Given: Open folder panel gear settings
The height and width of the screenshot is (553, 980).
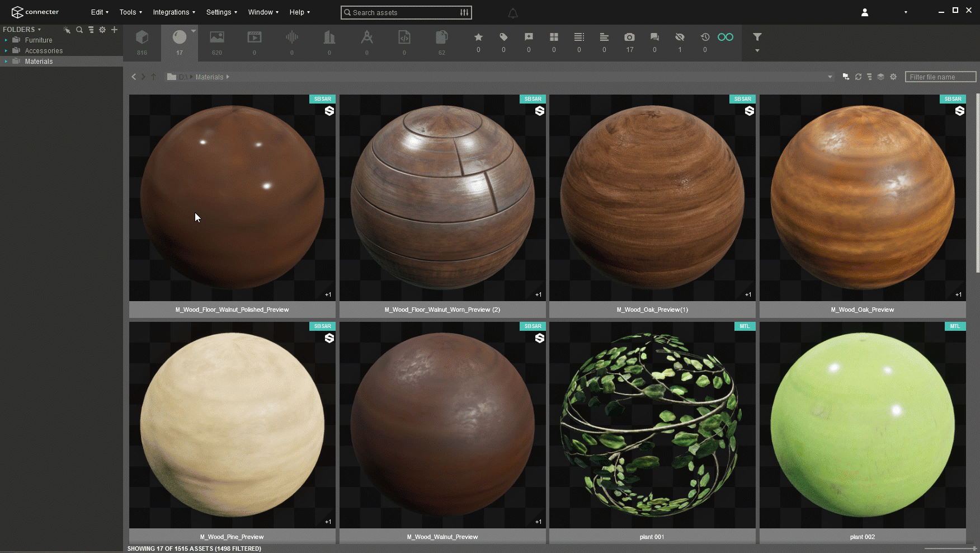Looking at the screenshot, I should (102, 30).
